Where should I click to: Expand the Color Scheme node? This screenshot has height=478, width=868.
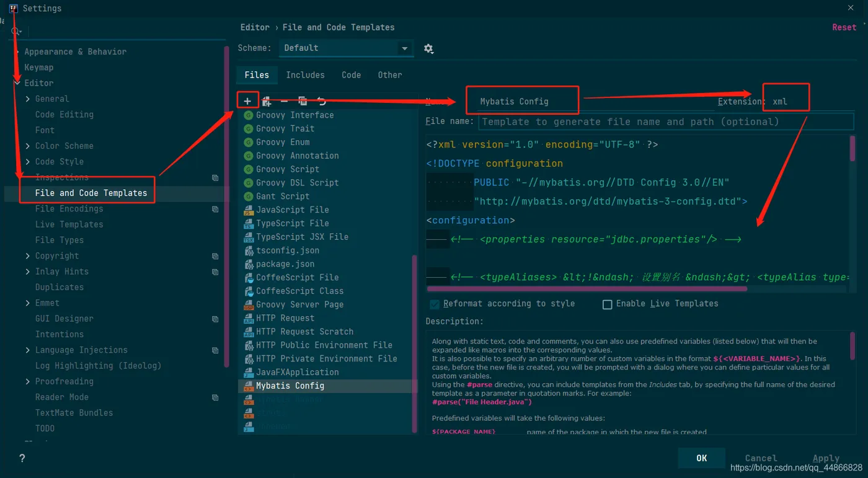(x=28, y=146)
